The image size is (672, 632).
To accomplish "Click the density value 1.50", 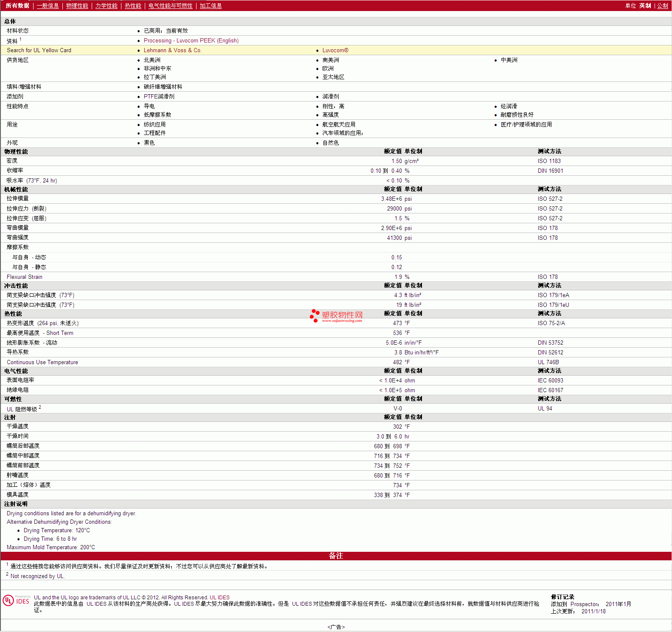I will tap(396, 161).
